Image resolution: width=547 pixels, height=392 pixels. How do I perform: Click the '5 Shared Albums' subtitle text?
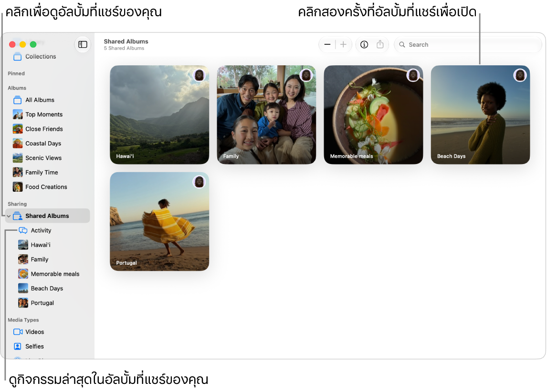124,49
